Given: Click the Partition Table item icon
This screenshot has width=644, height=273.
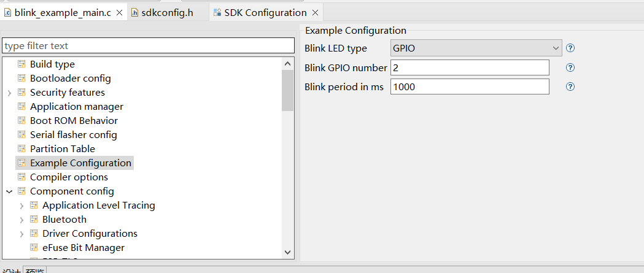Looking at the screenshot, I should click(22, 149).
